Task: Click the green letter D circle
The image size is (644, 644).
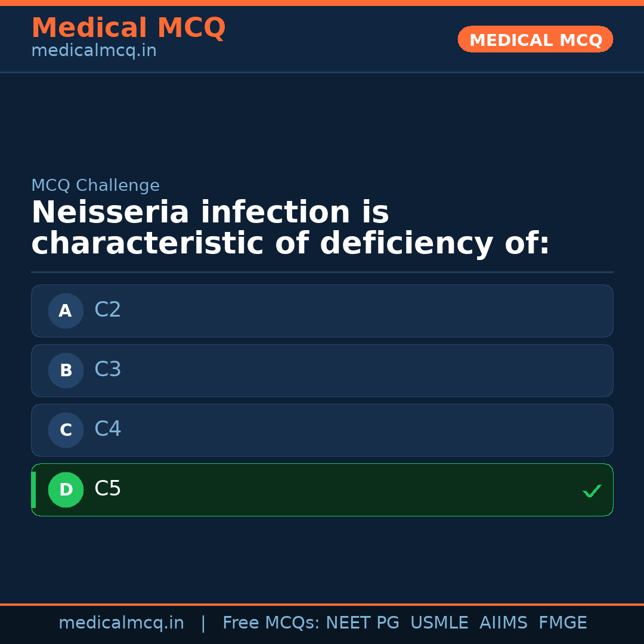Action: coord(66,490)
